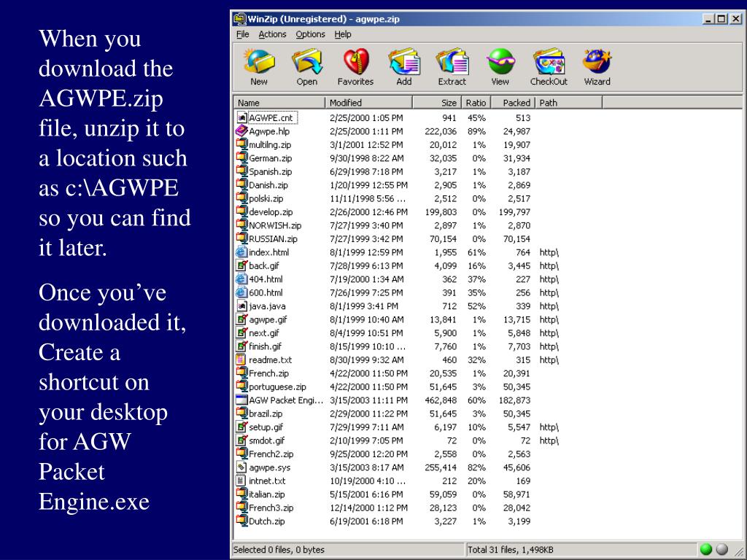This screenshot has height=560, width=747.
Task: Sort by the Packed column header
Action: 513,102
